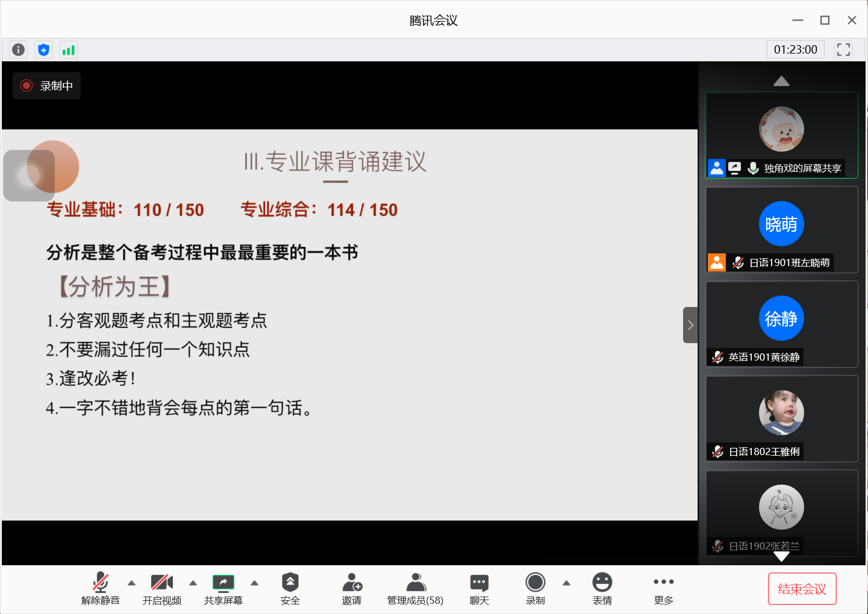This screenshot has height=614, width=868.
Task: Collapse the participant video side panel
Action: tap(690, 325)
